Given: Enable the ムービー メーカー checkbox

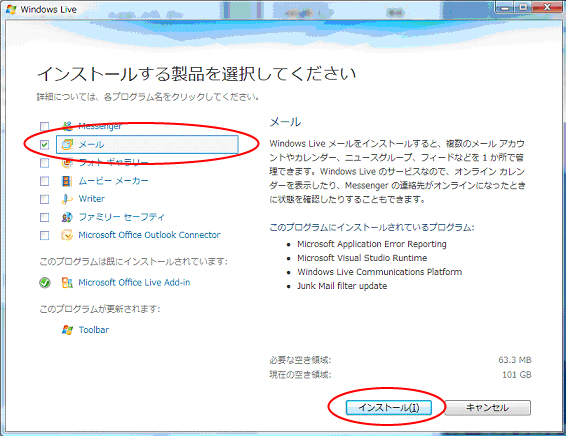Looking at the screenshot, I should (44, 181).
